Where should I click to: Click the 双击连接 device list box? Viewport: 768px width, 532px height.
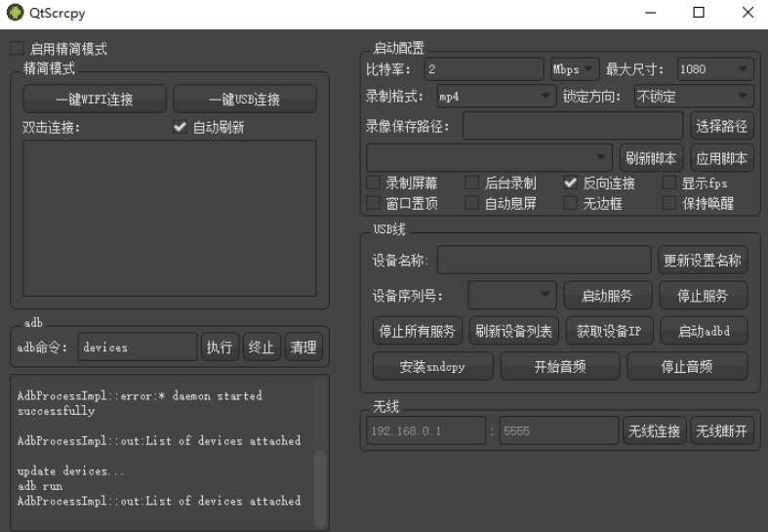(x=170, y=218)
